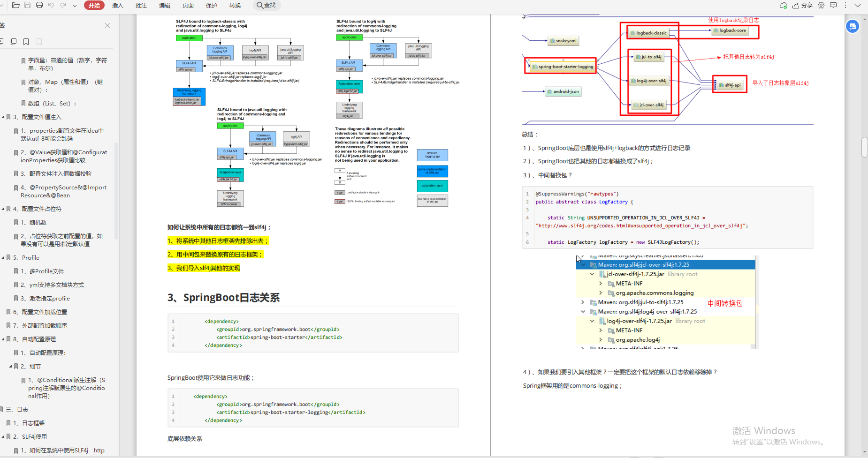The image size is (868, 458).
Task: Open the 保护 tab
Action: tap(212, 5)
